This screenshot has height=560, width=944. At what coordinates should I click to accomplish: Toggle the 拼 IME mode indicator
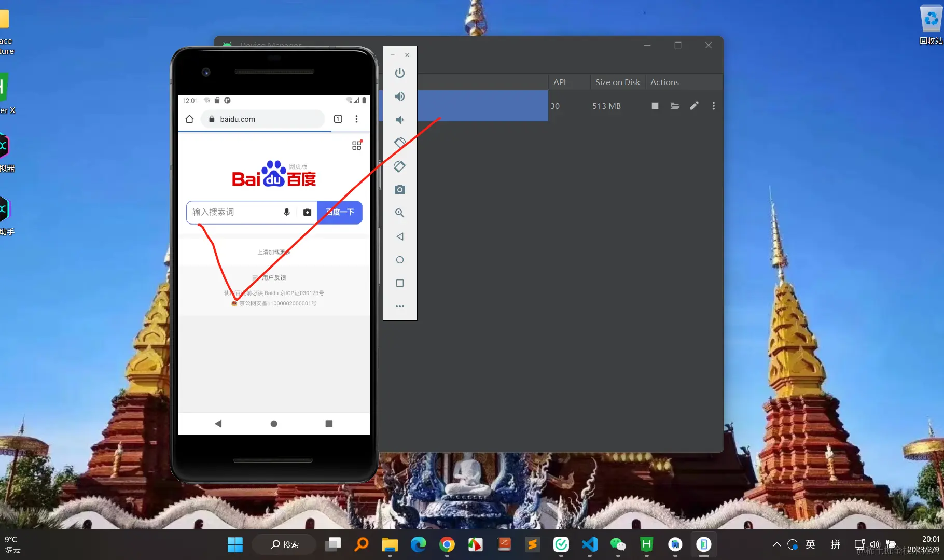pos(835,544)
